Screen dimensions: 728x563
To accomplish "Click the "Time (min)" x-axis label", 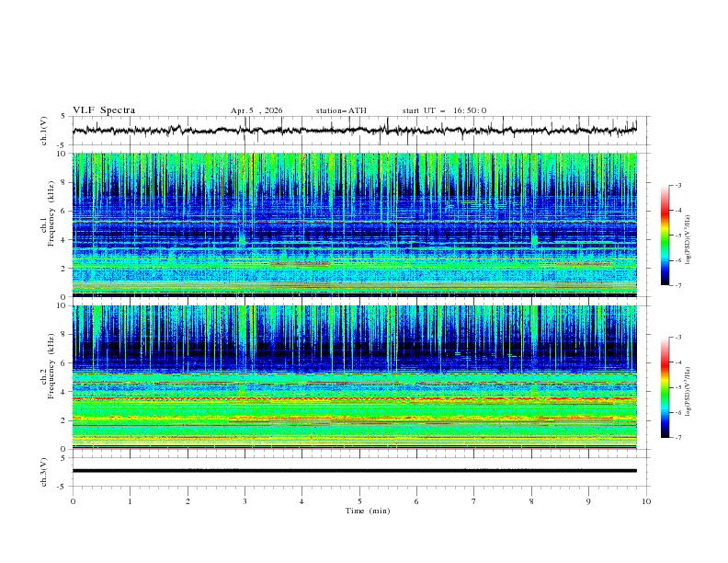I will (368, 511).
